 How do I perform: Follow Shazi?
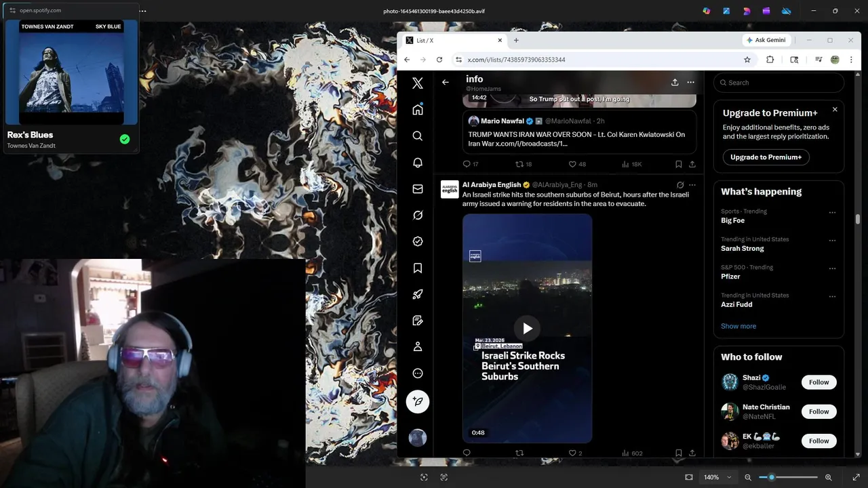click(818, 382)
